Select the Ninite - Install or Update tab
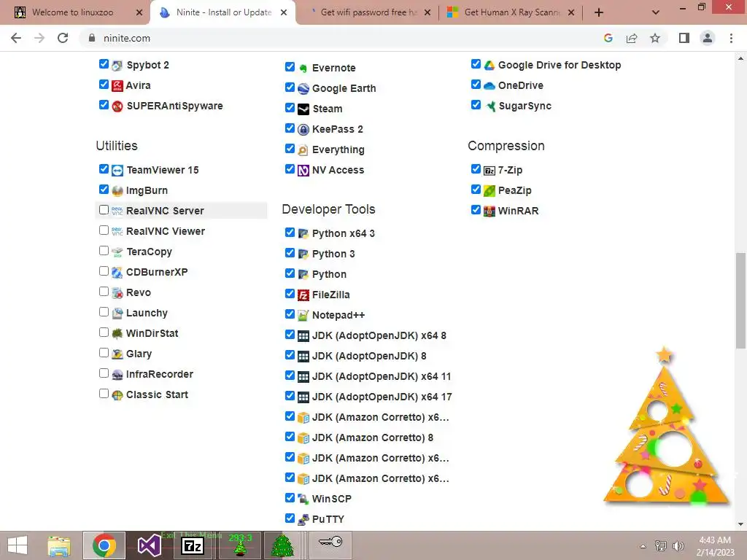This screenshot has height=560, width=747. (223, 12)
